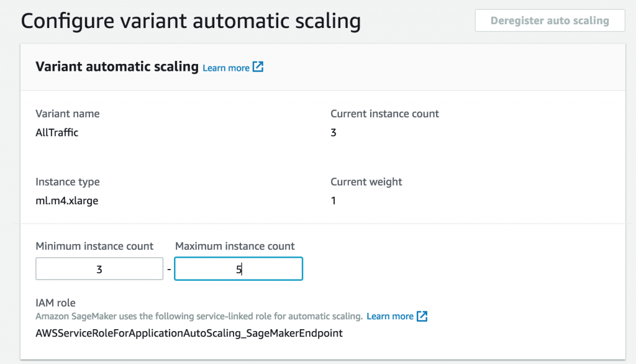Click the ml.m4.xlarge instance type value
The height and width of the screenshot is (364, 636).
67,201
